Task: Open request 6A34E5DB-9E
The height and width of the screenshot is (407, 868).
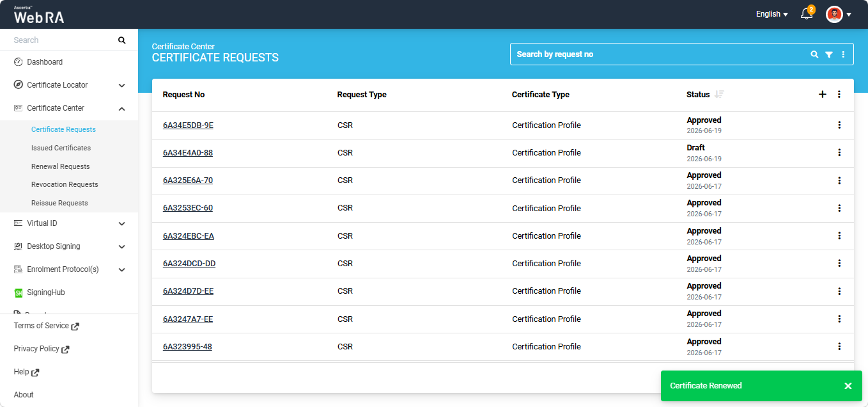Action: pos(188,125)
